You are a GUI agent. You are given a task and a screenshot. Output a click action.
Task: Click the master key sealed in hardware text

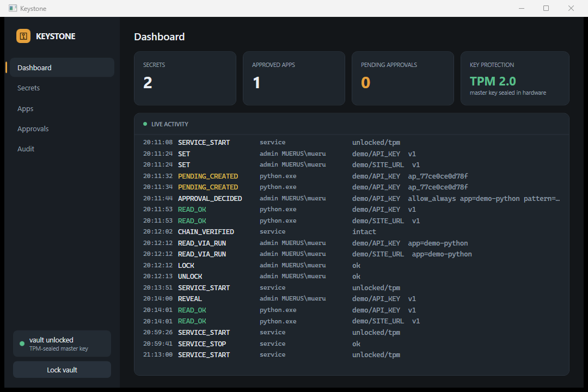pyautogui.click(x=508, y=93)
